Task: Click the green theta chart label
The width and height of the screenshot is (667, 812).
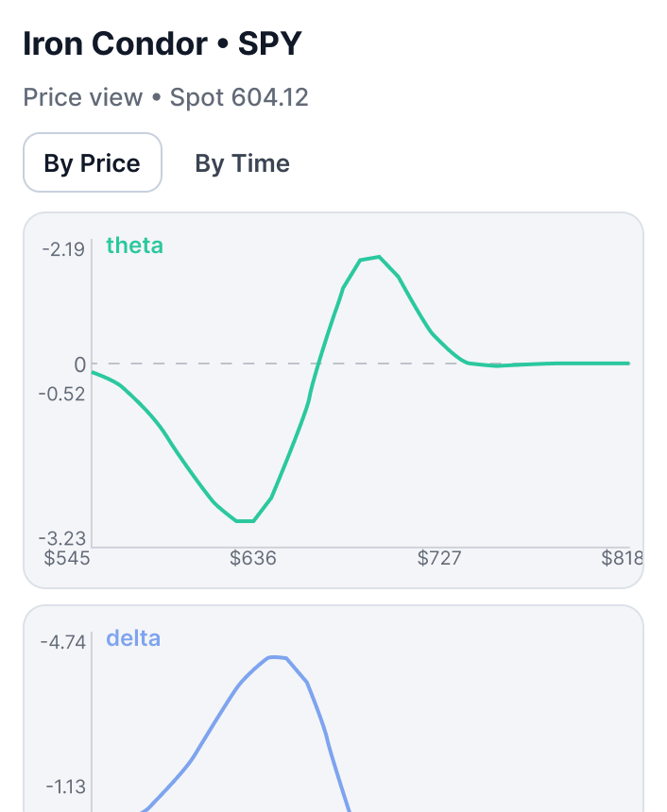Action: tap(134, 245)
